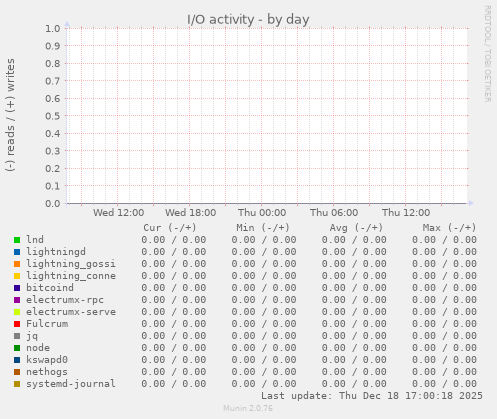The height and width of the screenshot is (419, 497).
Task: Click the lnd green legend swatch
Action: [17, 240]
